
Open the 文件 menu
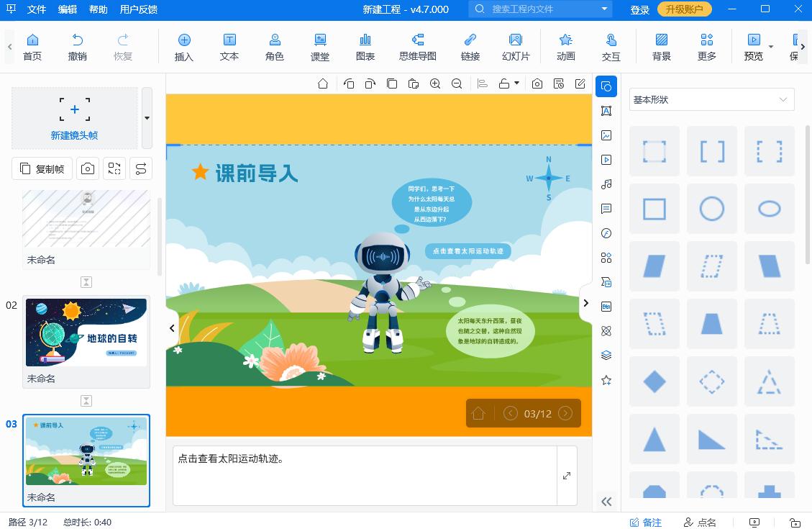pyautogui.click(x=36, y=9)
